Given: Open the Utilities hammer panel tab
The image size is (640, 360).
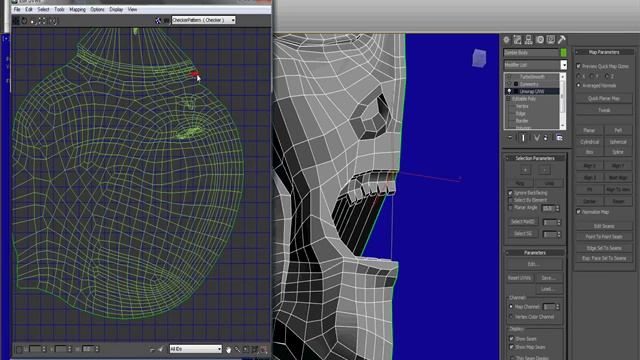Looking at the screenshot, I should (562, 40).
